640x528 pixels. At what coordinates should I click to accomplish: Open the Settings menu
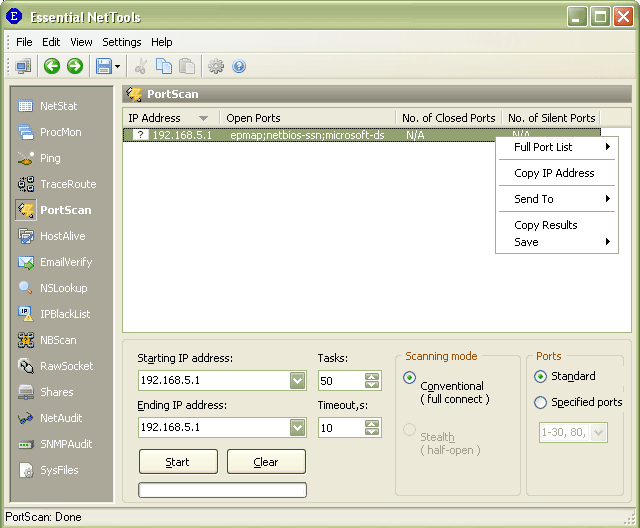pos(122,42)
